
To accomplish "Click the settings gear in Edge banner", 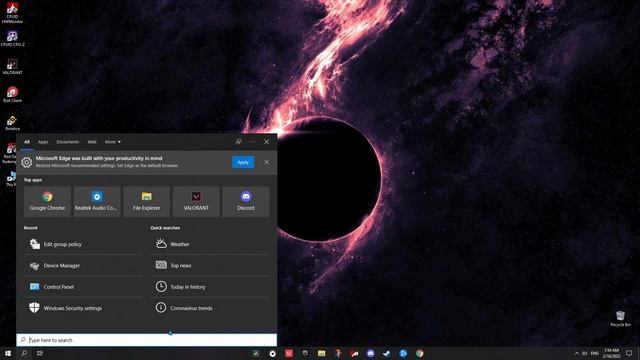I will click(27, 162).
